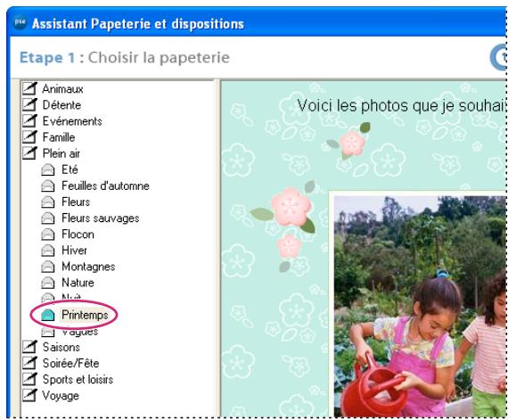Select the Evénements stationery category

coord(72,121)
